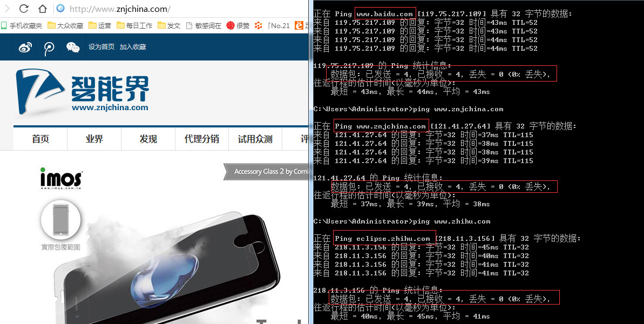The height and width of the screenshot is (324, 644).
Task: Open the 大众收藏 bookmark folder
Action: point(65,25)
